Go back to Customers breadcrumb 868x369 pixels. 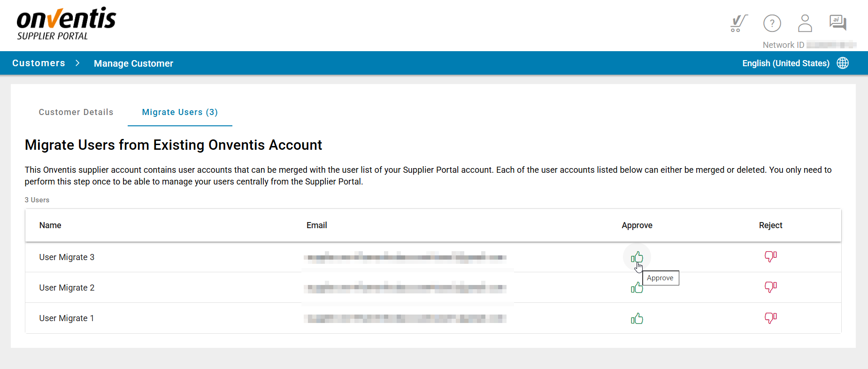tap(38, 63)
